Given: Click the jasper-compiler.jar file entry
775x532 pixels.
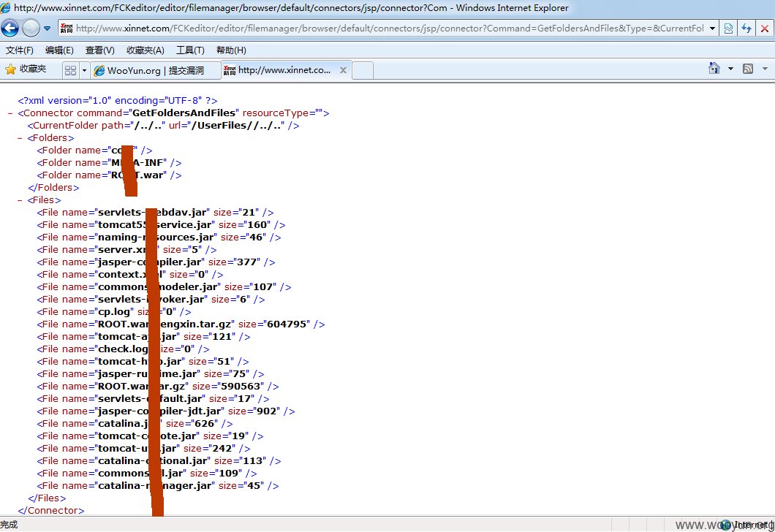Looking at the screenshot, I should [x=156, y=262].
